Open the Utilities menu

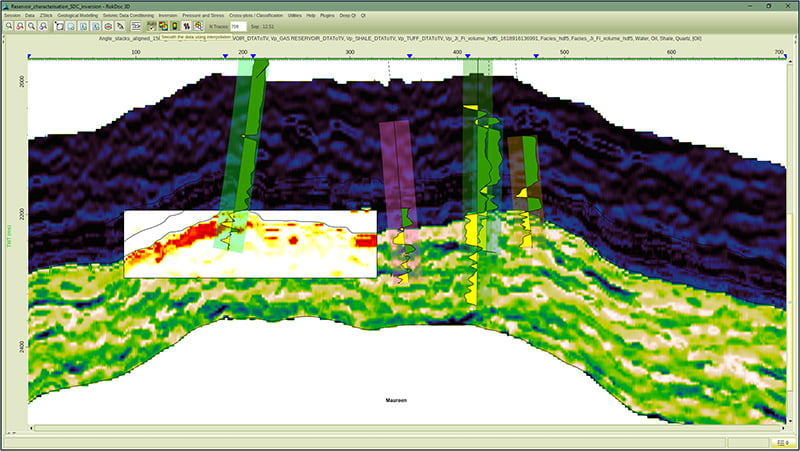point(293,16)
